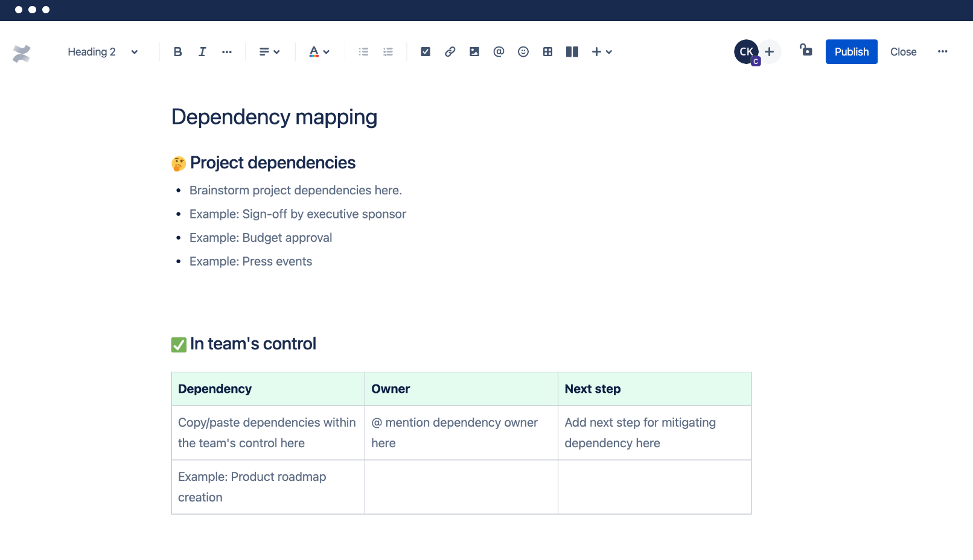This screenshot has width=973, height=560.
Task: Insert an action item checkbox
Action: point(426,52)
